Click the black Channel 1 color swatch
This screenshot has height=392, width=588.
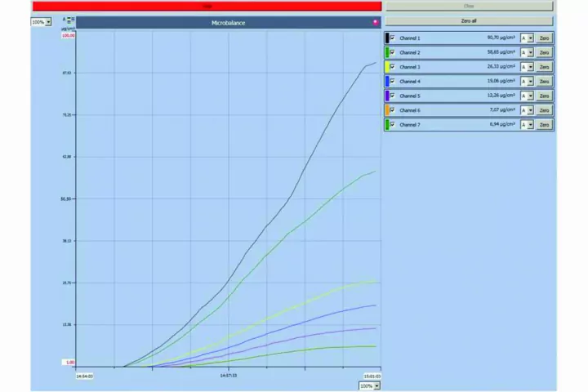(x=386, y=38)
